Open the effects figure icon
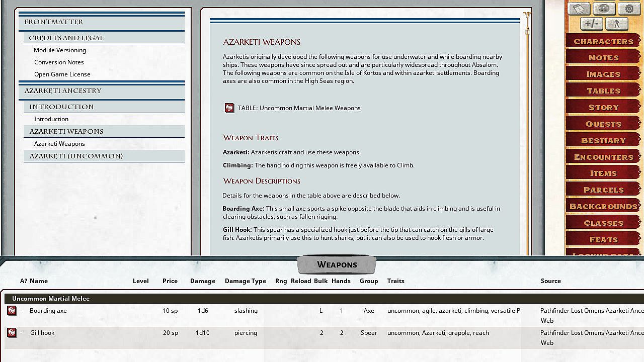Viewport: 644px width, 362px height. (617, 24)
